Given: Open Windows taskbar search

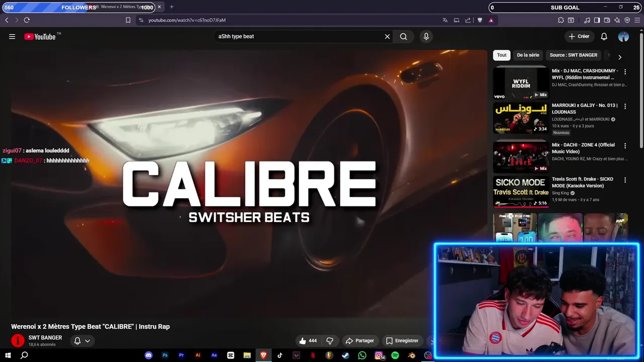Looking at the screenshot, I should pyautogui.click(x=24, y=355).
